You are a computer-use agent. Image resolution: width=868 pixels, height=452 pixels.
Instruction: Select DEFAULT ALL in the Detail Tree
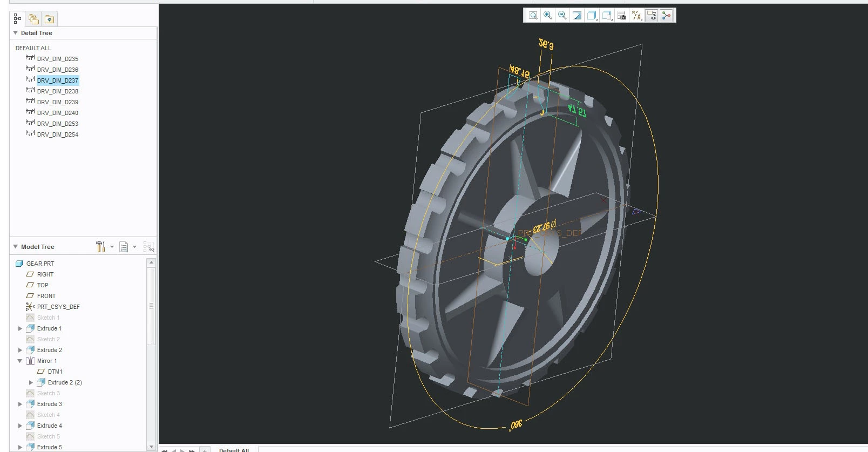coord(33,48)
